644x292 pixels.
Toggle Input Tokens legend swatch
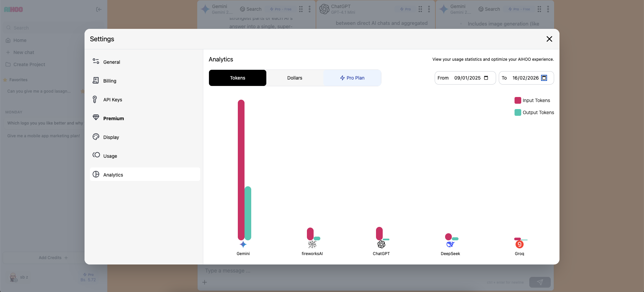518,100
